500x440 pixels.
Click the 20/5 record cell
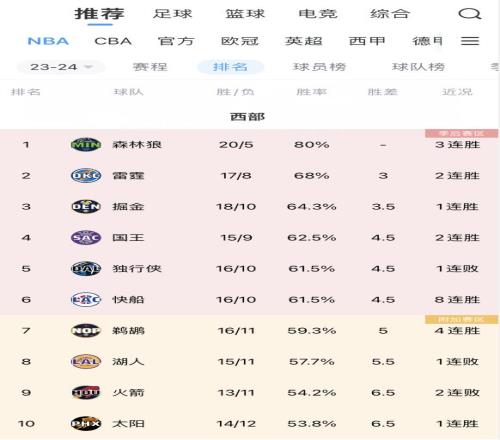click(x=236, y=145)
